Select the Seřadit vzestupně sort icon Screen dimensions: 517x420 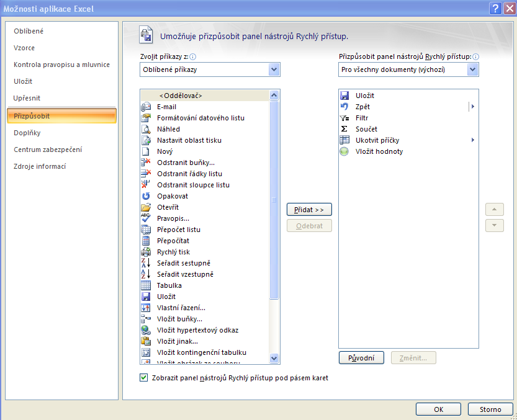[x=146, y=274]
